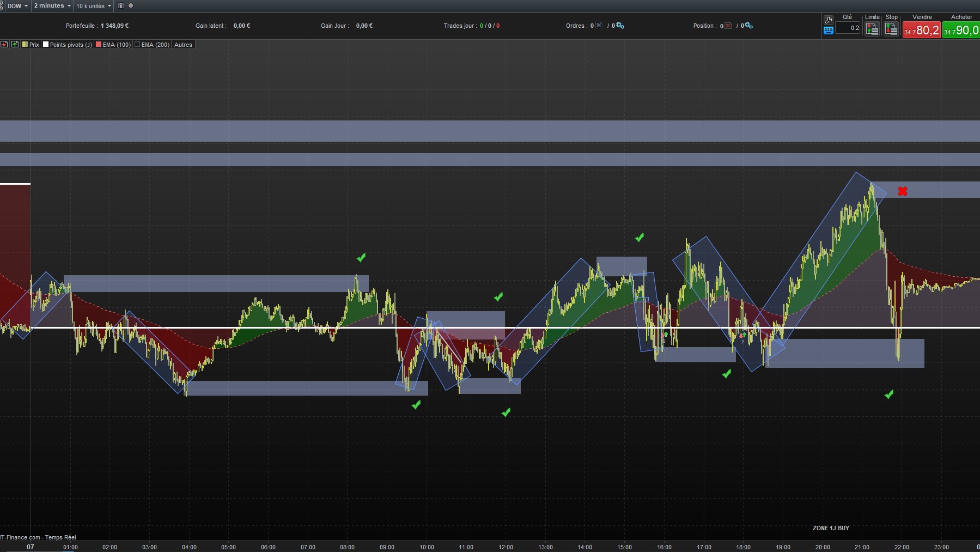The width and height of the screenshot is (980, 552).
Task: Click the link chain icon beside DOW
Action: [x=2, y=5]
